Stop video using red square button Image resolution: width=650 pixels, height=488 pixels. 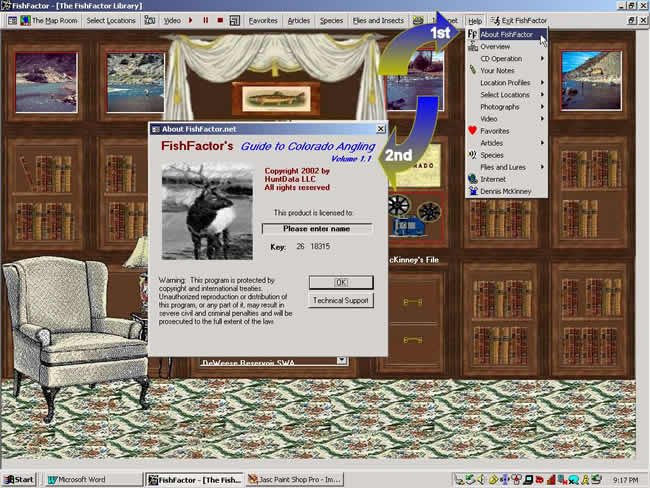220,20
